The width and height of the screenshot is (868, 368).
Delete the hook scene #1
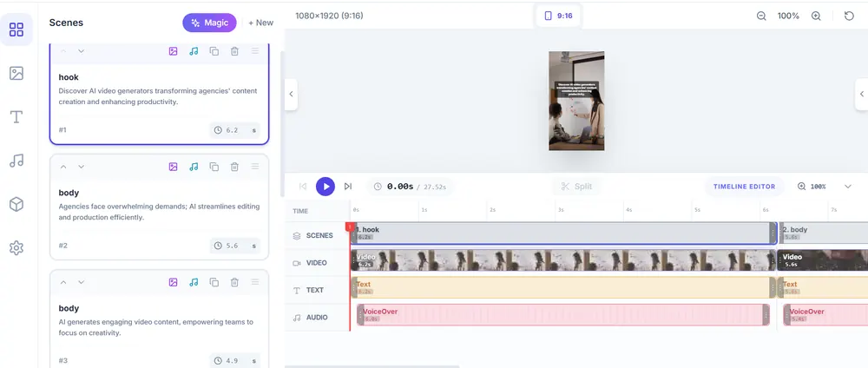(234, 51)
